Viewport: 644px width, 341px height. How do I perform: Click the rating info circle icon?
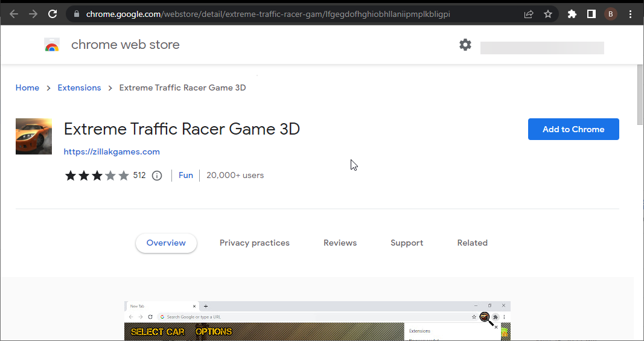[157, 176]
